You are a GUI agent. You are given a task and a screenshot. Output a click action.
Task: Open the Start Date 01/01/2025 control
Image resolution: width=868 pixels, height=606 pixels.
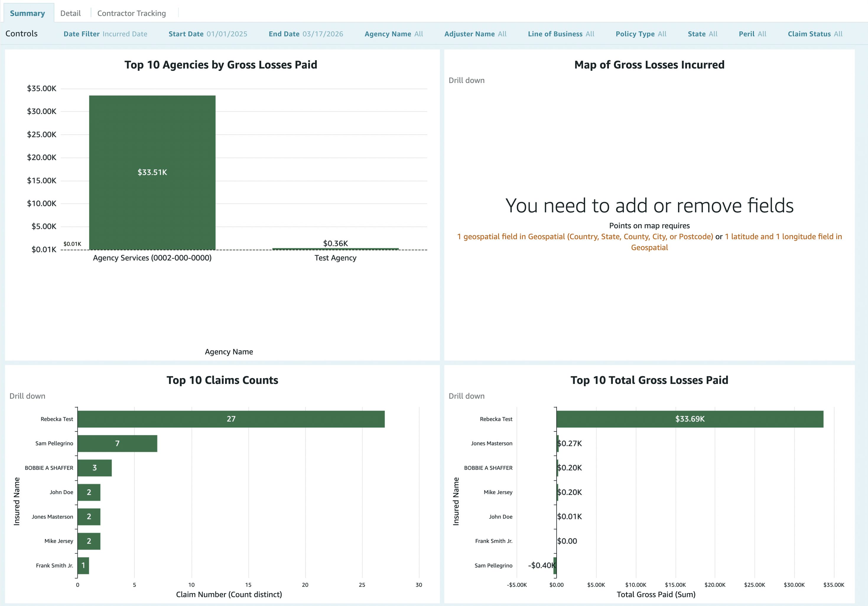(208, 34)
